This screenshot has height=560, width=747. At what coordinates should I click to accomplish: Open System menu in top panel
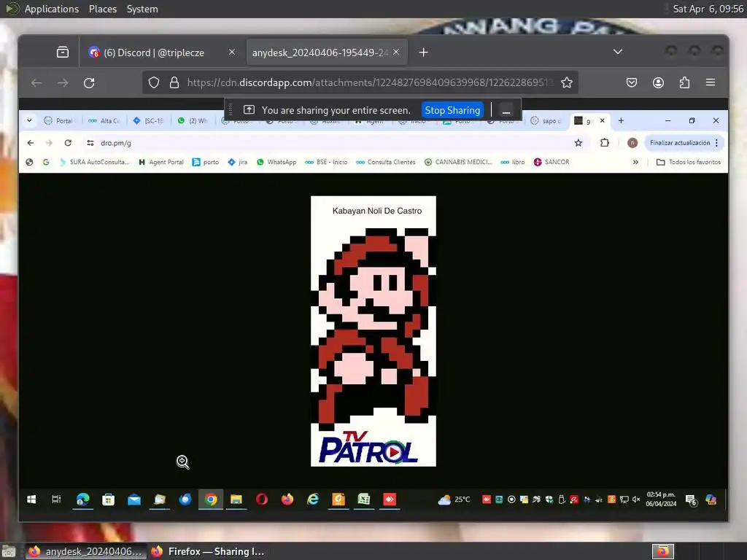pos(142,9)
